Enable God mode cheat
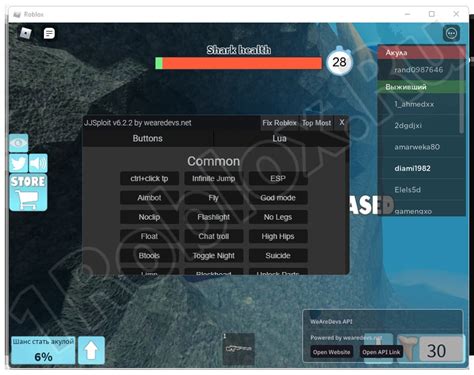 [278, 198]
